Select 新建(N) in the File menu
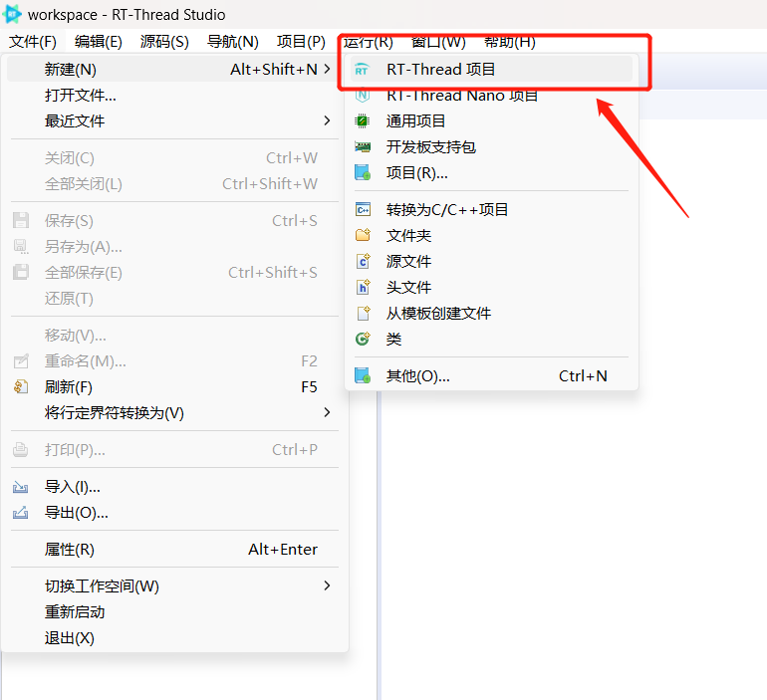 (172, 70)
